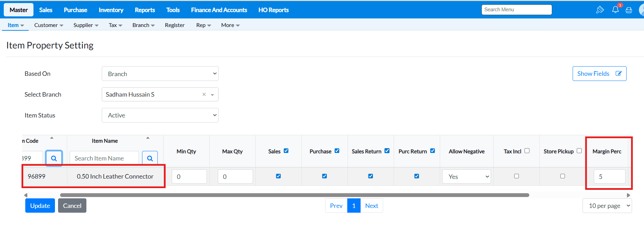Clear the selected branch with the X icon
The width and height of the screenshot is (644, 226).
(x=204, y=95)
